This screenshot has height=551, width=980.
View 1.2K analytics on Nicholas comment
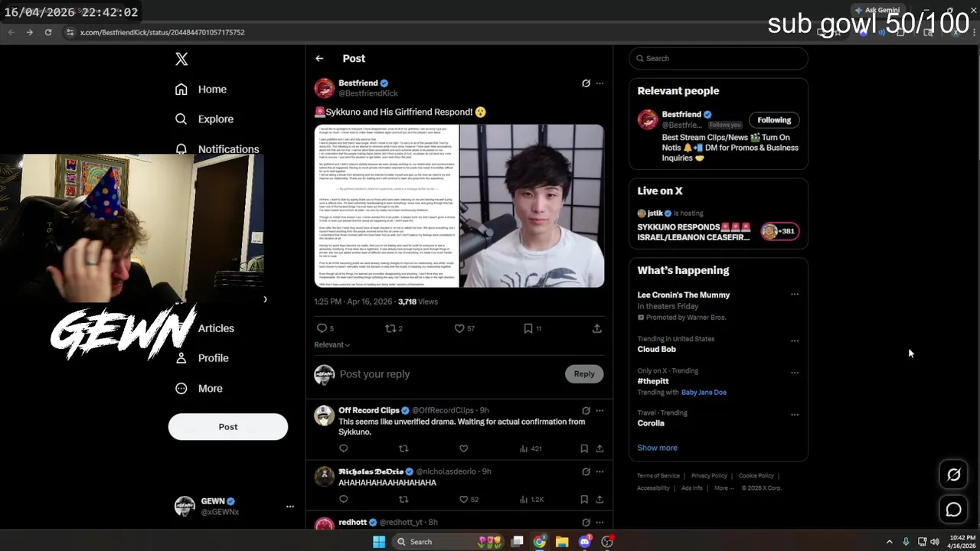532,500
